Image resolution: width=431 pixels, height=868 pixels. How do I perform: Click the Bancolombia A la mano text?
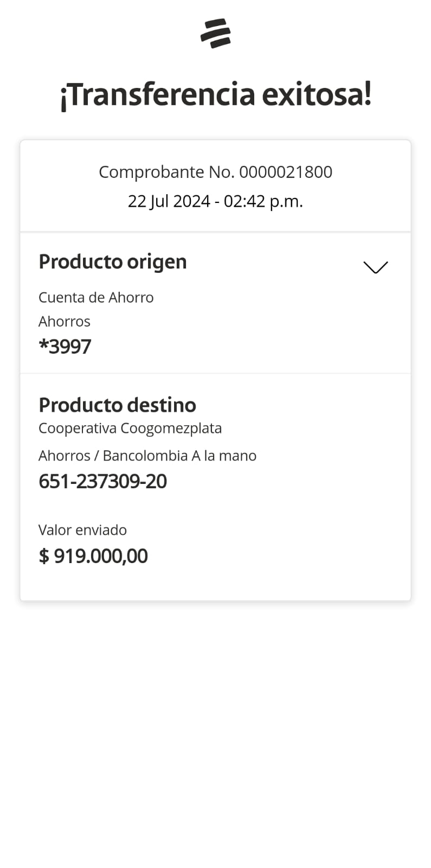179,456
